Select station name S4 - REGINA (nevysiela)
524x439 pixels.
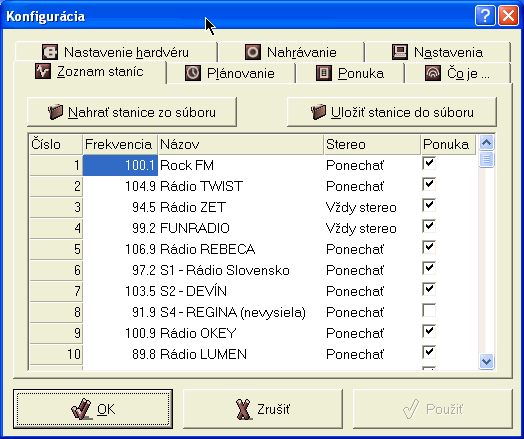(x=241, y=312)
